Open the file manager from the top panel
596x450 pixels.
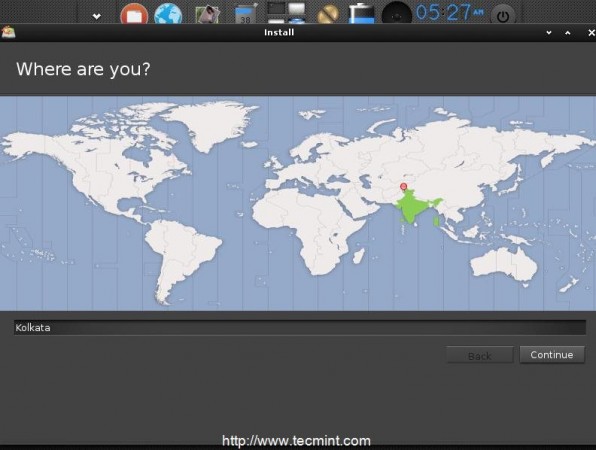tap(134, 13)
